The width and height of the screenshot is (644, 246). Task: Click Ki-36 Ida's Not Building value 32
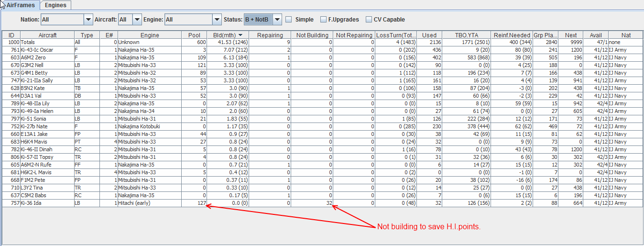312,203
